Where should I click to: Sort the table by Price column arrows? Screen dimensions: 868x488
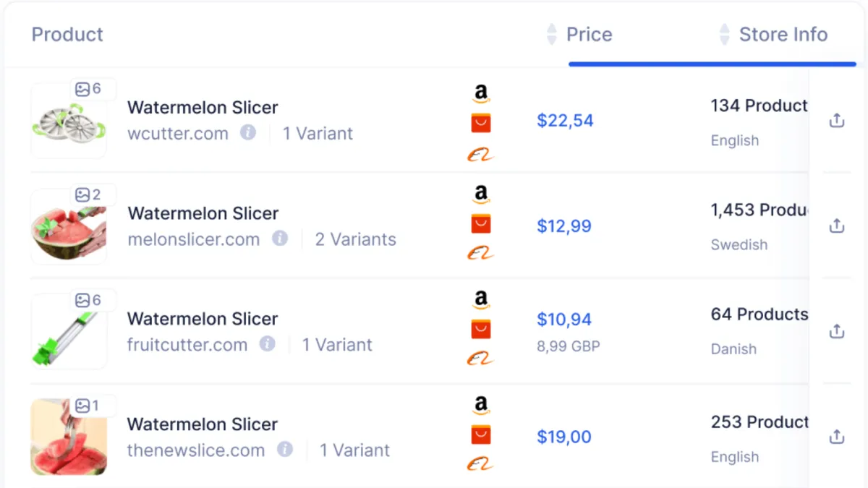(552, 34)
